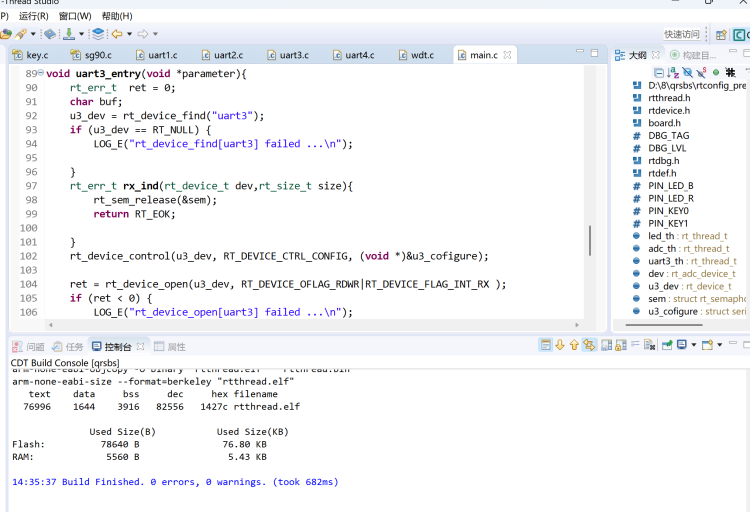
Task: Click editor vertical scrollbar thumb
Action: [x=590, y=240]
